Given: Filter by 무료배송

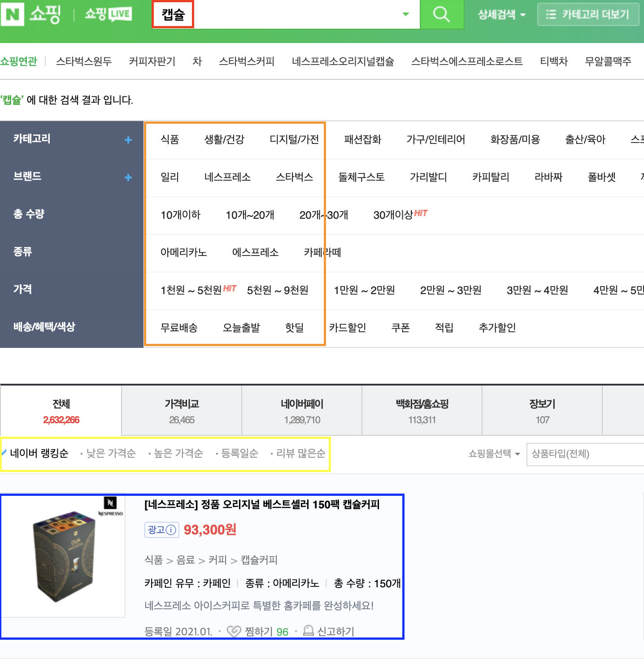Looking at the screenshot, I should click(x=179, y=328).
